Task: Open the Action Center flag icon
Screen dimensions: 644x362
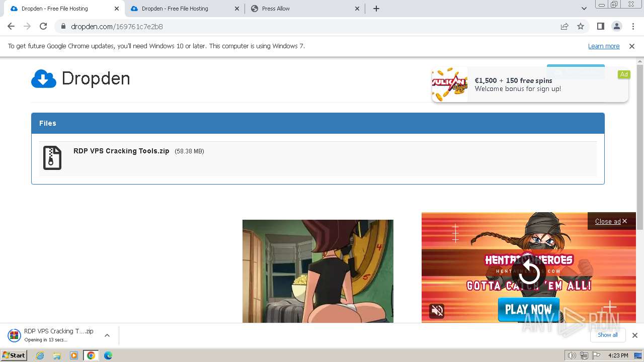Action: tap(596, 355)
